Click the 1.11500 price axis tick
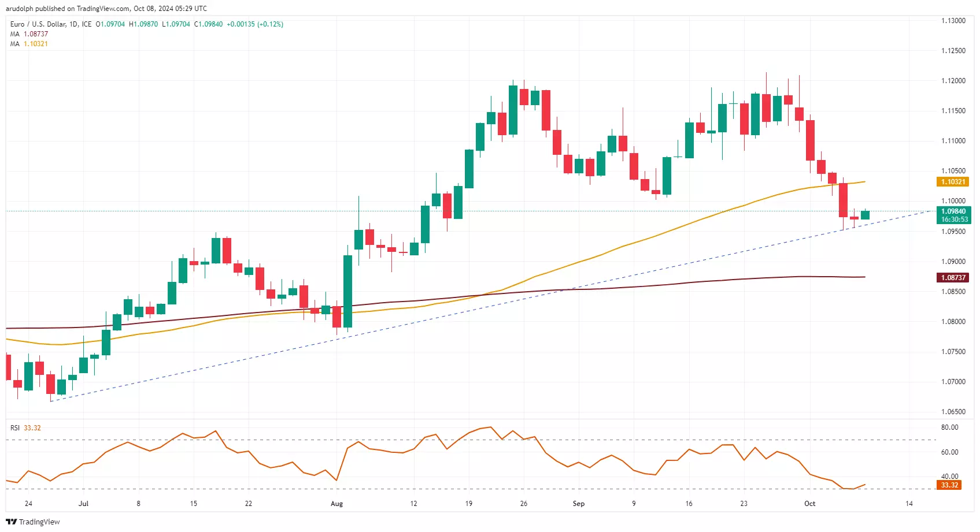Screen dimensions: 980x532 coord(953,111)
